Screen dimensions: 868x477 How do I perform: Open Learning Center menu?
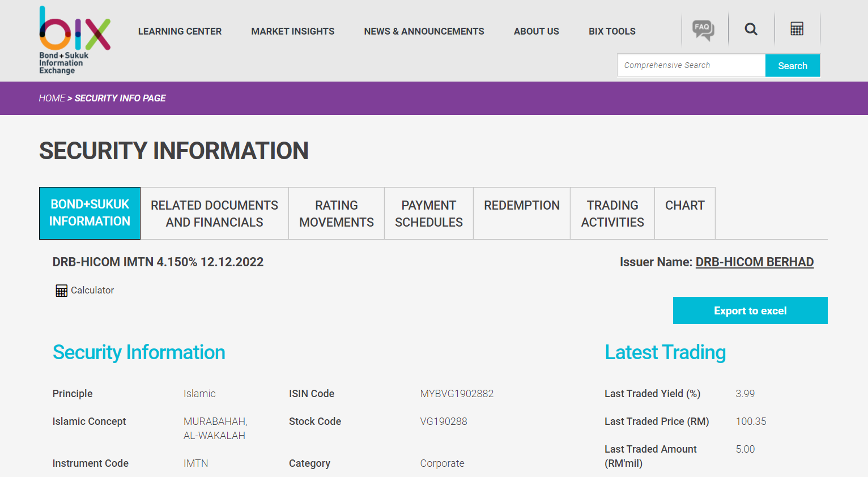click(x=180, y=31)
